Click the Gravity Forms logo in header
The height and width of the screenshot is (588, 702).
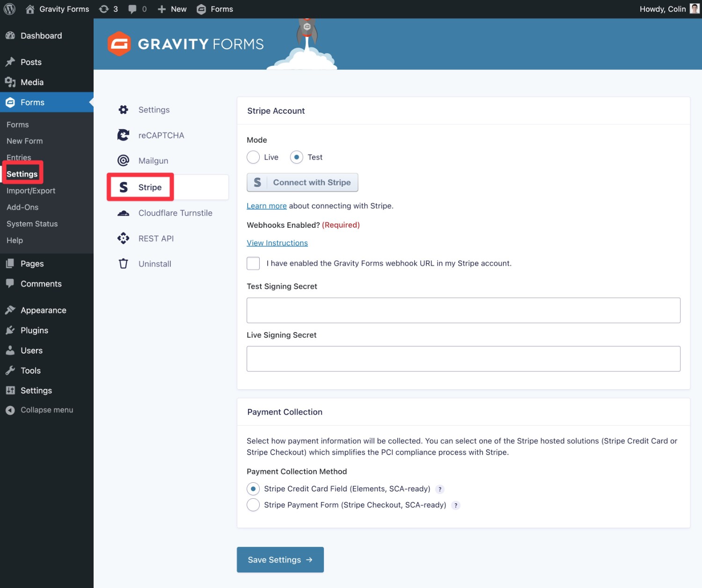click(x=186, y=44)
